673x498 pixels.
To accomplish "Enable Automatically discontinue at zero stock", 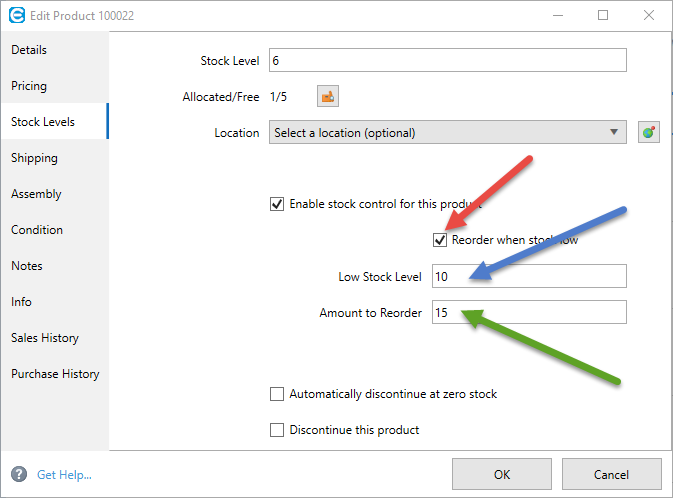I will pos(277,394).
